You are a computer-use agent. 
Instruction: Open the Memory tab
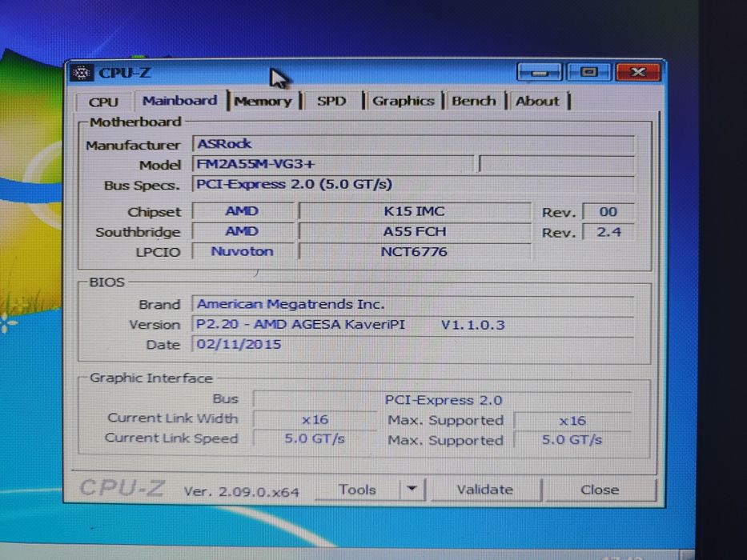[x=263, y=102]
